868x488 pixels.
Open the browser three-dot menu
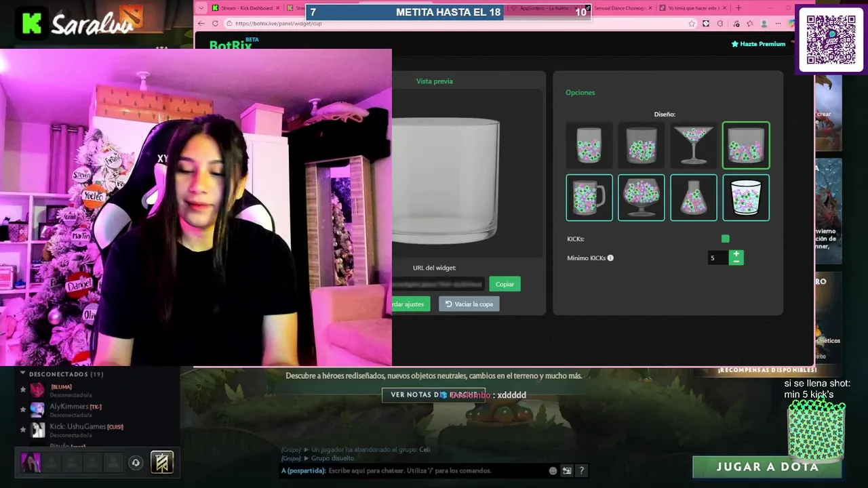click(779, 23)
